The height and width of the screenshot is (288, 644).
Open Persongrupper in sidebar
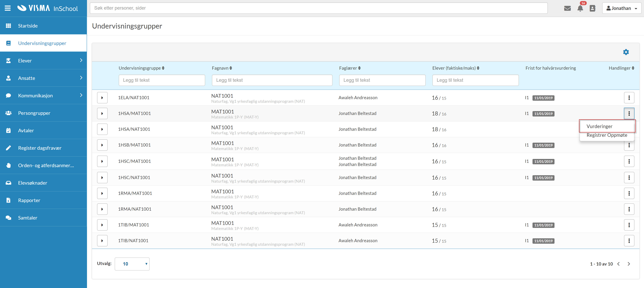tap(43, 113)
